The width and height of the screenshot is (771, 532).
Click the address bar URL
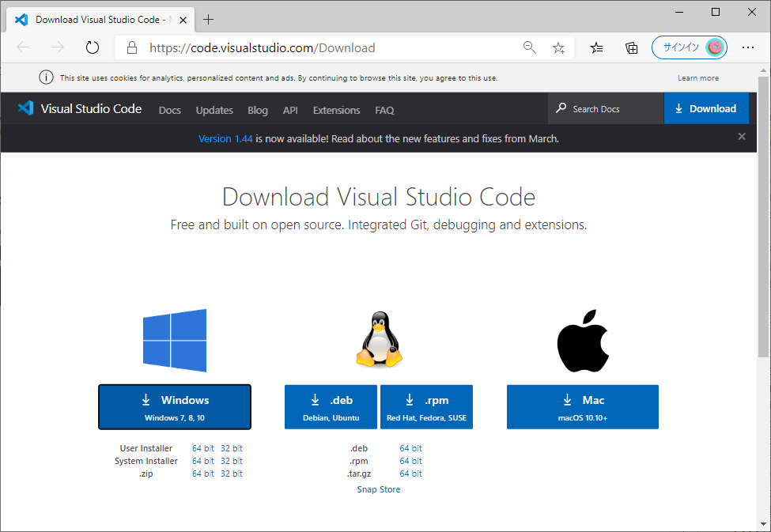[263, 47]
